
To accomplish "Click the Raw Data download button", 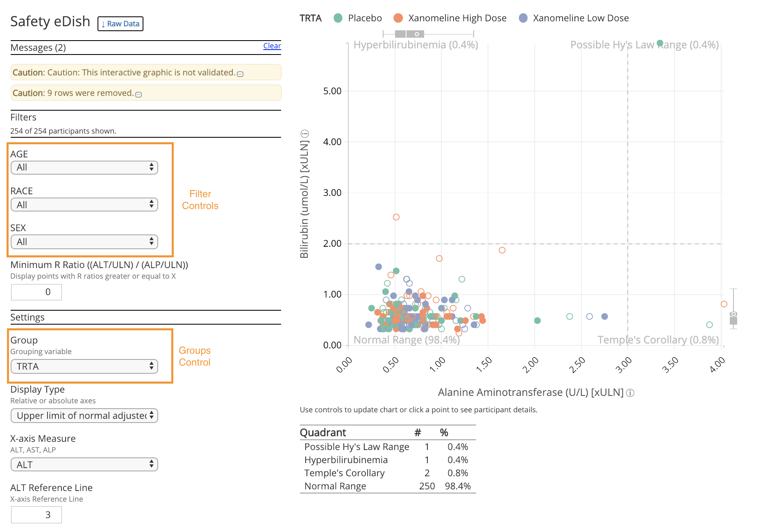I will (x=120, y=24).
